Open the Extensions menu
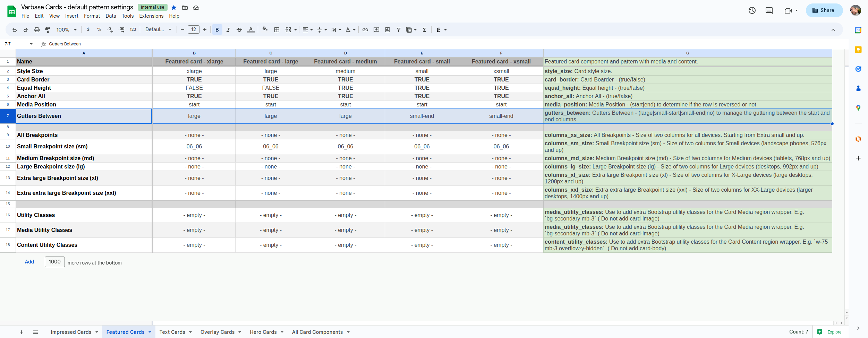 (x=151, y=16)
